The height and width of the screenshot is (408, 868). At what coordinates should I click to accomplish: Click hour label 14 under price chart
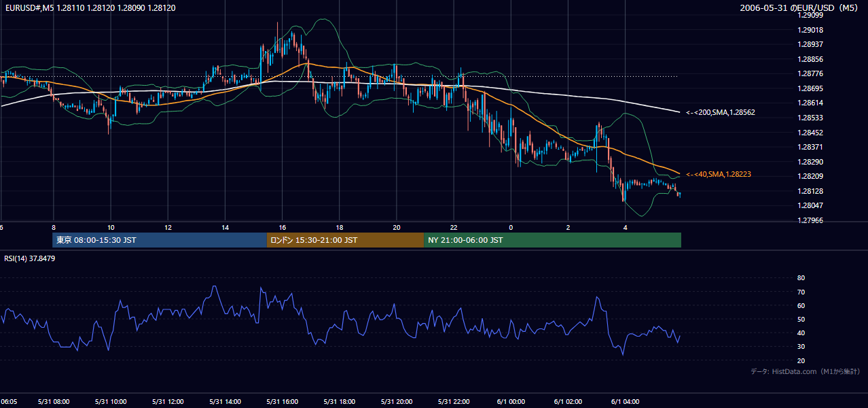click(225, 227)
